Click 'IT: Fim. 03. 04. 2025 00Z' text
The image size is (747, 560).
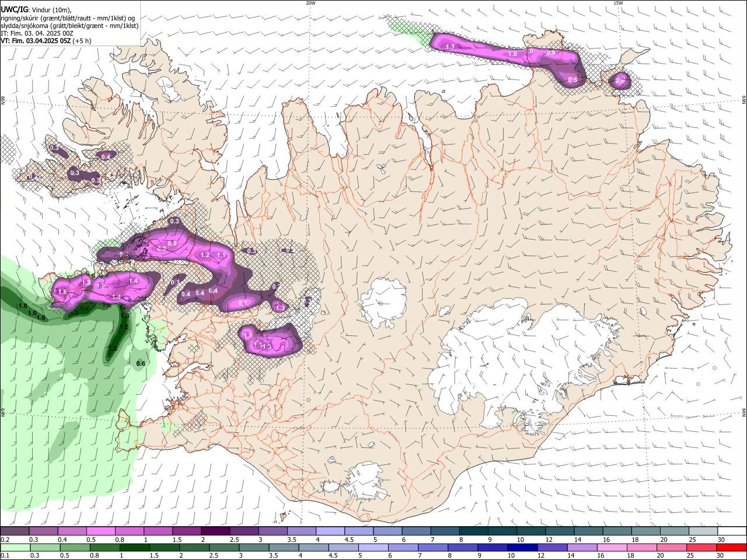tap(37, 33)
